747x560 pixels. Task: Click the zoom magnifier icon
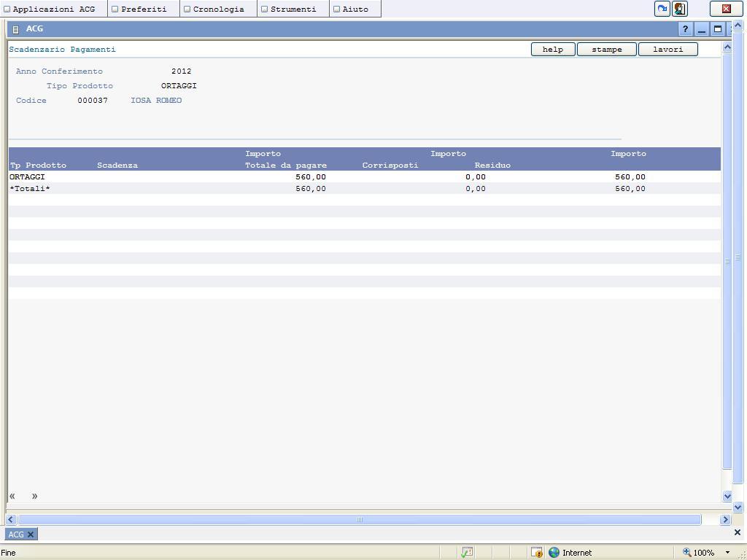(687, 553)
